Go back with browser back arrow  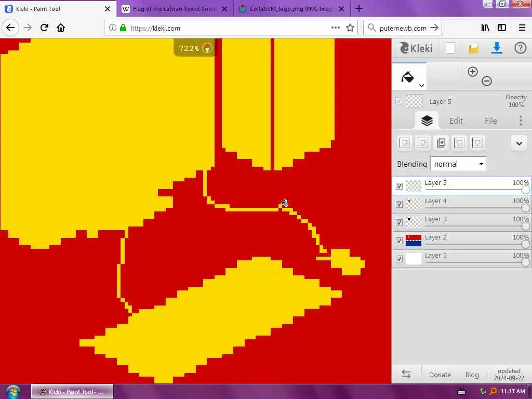[10, 28]
